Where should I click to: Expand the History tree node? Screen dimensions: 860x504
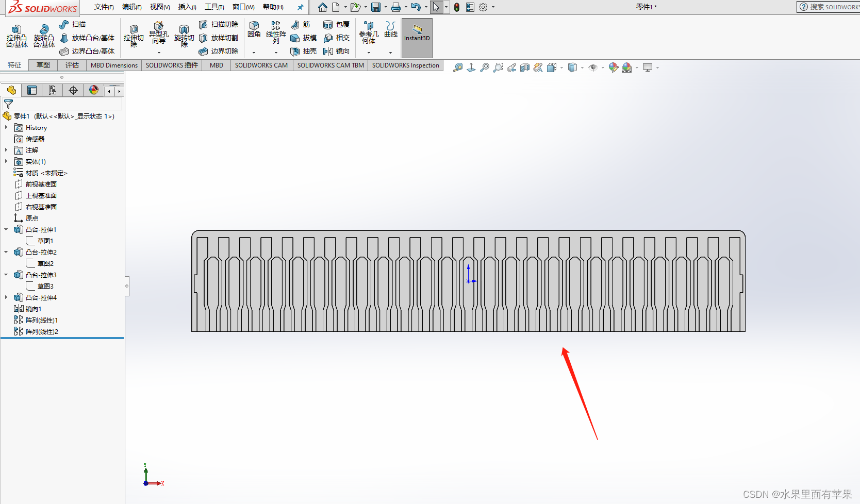[x=6, y=127]
